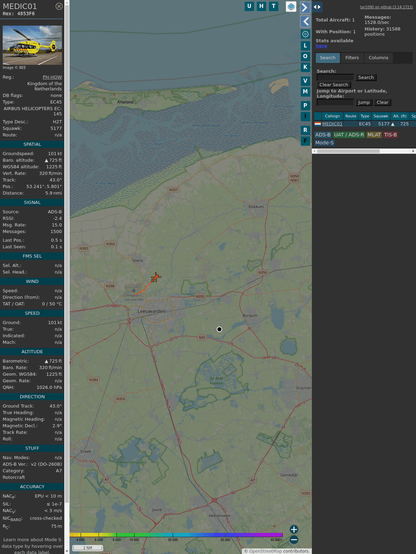Select the MEDIC01 callsign in the table
Screen dimensions: 416x554
pyautogui.click(x=332, y=124)
